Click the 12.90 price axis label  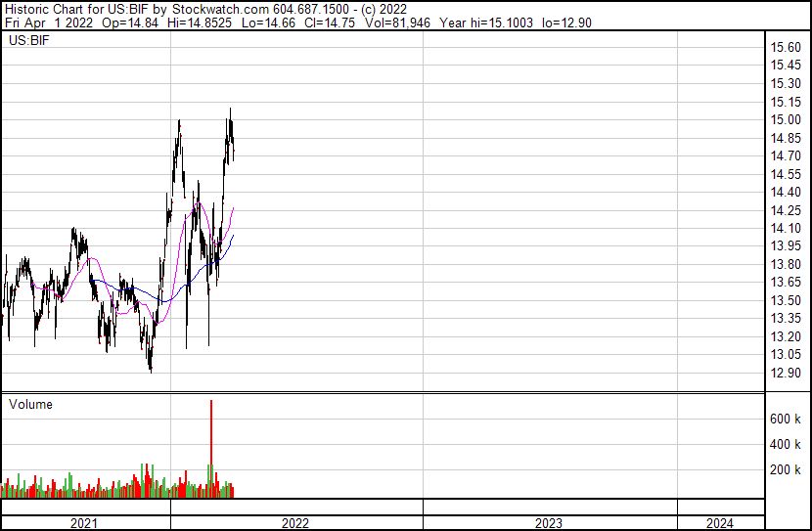(x=786, y=374)
